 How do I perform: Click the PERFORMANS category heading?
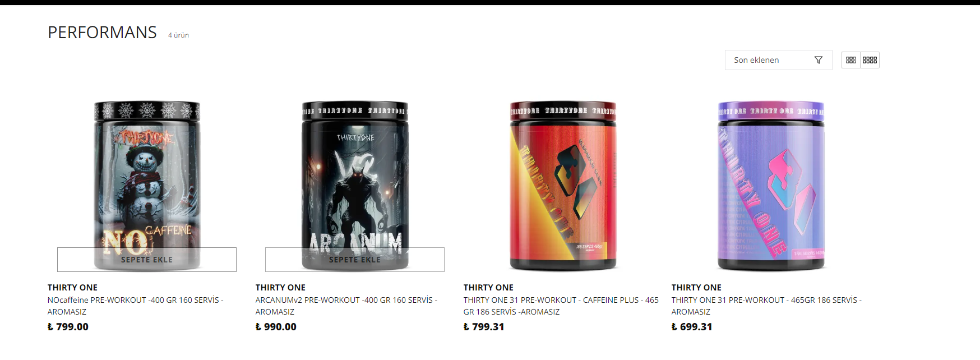102,33
